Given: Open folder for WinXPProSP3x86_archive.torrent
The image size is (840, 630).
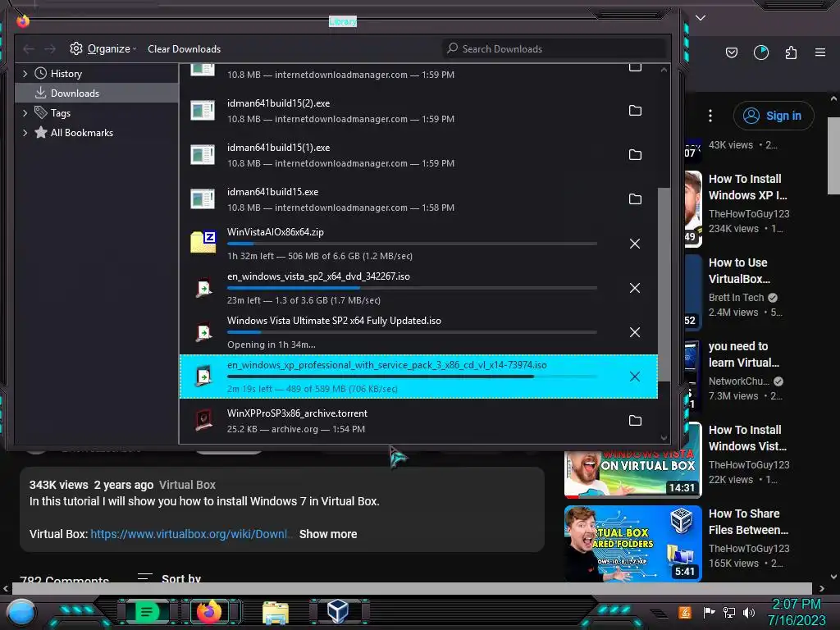Looking at the screenshot, I should pyautogui.click(x=635, y=421).
